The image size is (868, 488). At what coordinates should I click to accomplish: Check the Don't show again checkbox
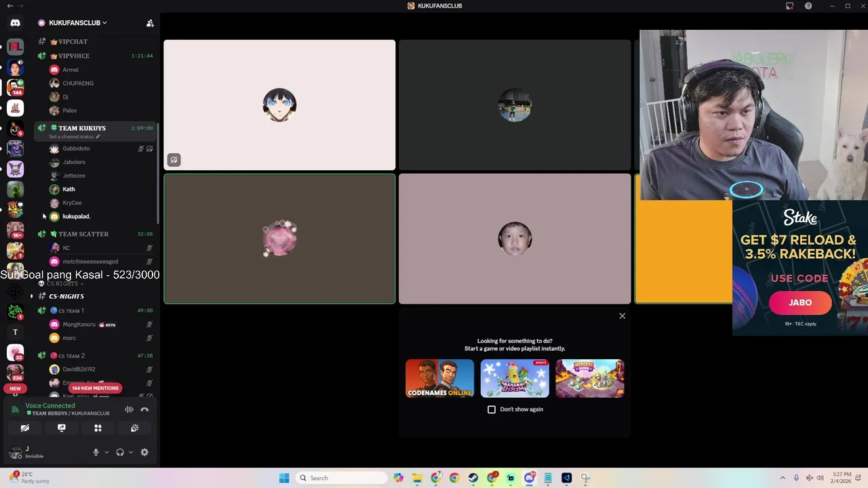click(x=492, y=409)
